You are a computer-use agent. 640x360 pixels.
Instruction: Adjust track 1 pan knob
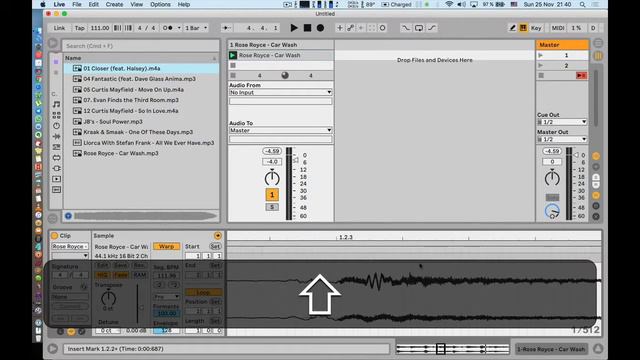(272, 178)
